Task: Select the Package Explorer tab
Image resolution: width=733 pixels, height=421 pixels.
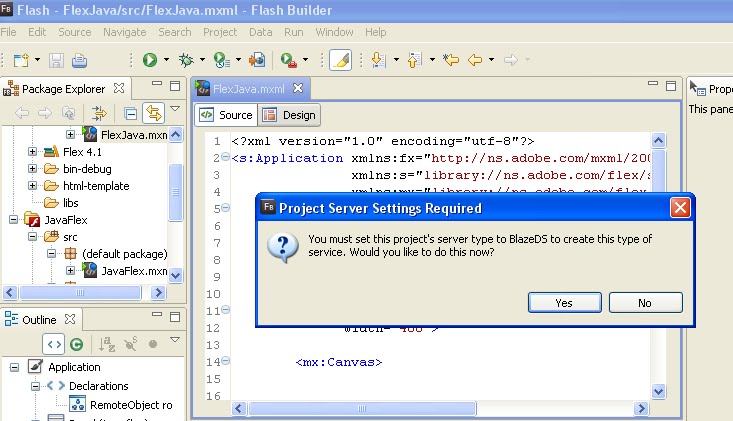Action: coord(64,89)
